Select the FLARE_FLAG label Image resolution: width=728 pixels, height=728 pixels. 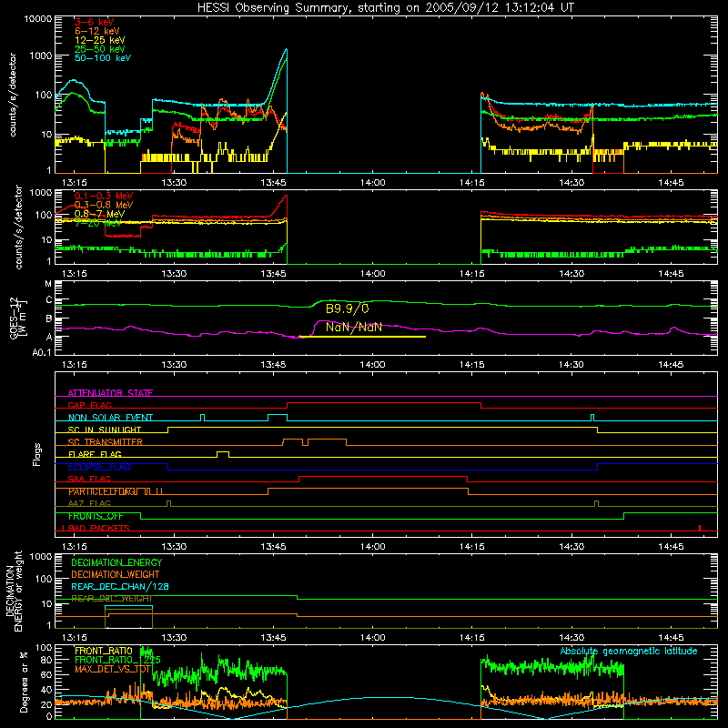pos(95,454)
